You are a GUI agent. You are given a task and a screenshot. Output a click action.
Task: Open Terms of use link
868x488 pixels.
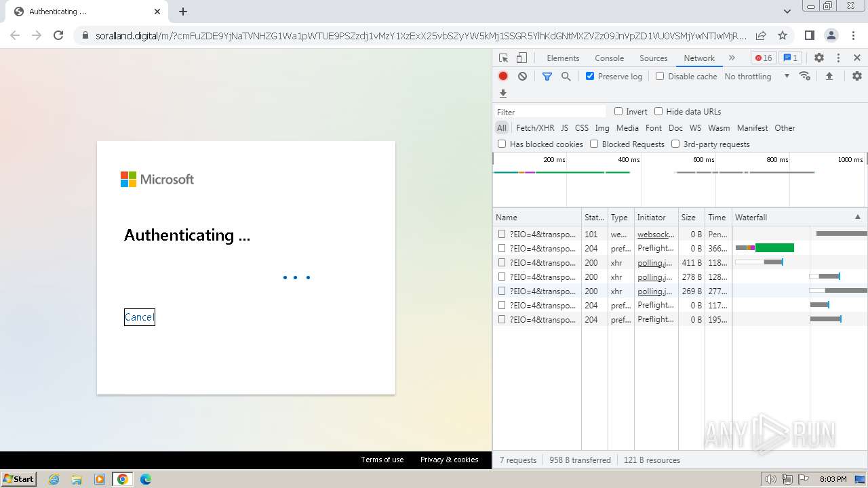[382, 460]
